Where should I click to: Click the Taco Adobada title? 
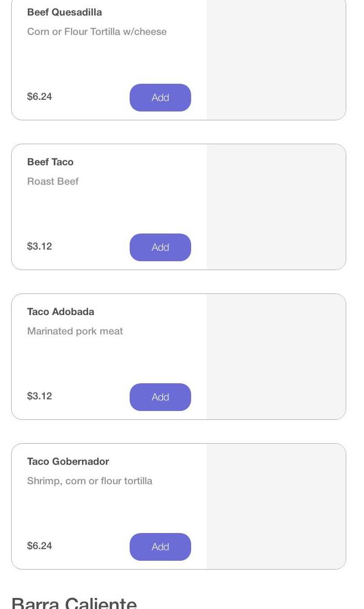click(x=60, y=312)
